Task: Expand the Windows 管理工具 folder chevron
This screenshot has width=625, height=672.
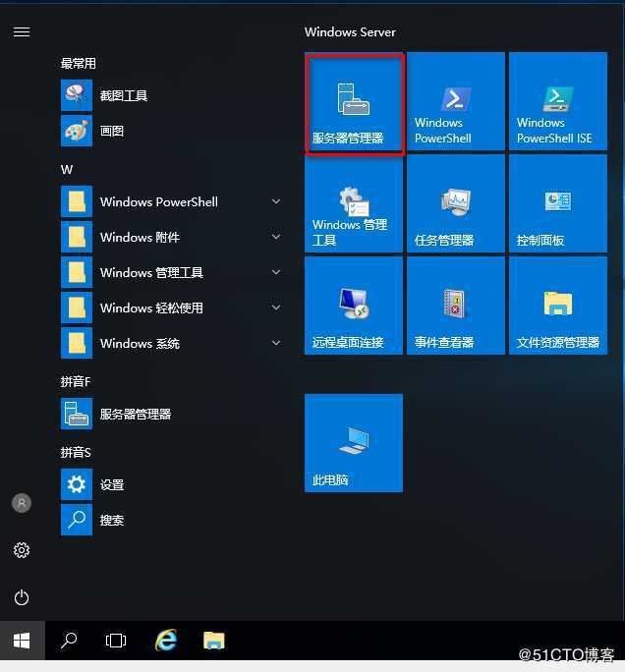Action: 276,272
